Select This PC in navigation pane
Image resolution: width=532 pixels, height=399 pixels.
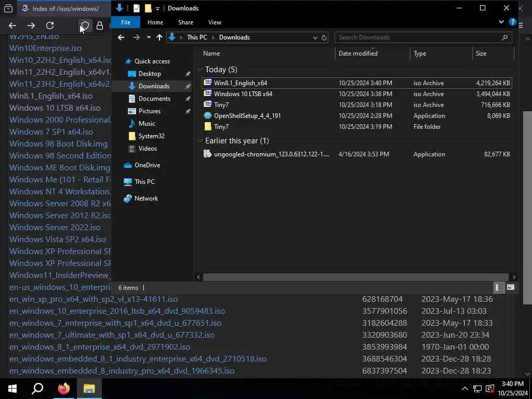[x=144, y=182]
